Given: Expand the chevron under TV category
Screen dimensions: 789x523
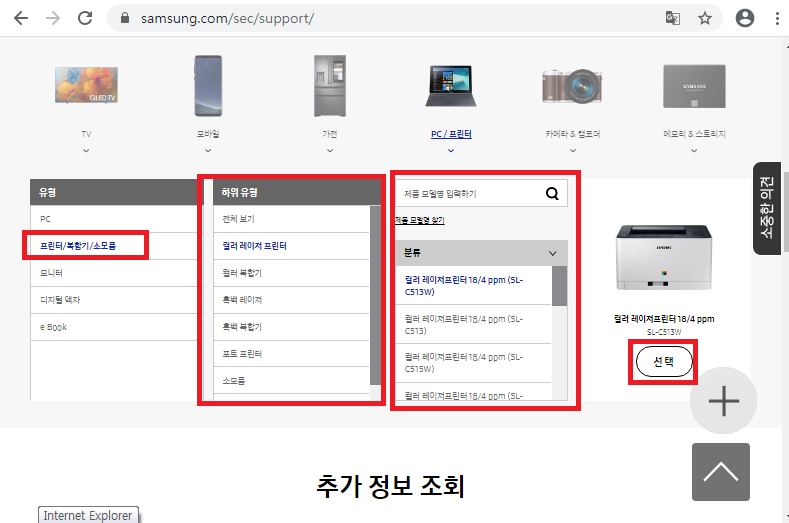Looking at the screenshot, I should click(86, 150).
